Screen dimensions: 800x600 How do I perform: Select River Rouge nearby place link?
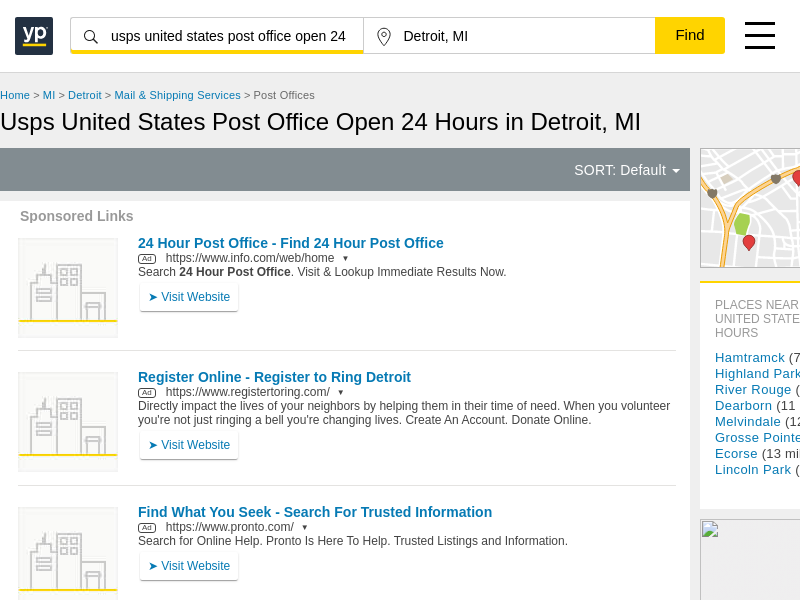(x=753, y=390)
